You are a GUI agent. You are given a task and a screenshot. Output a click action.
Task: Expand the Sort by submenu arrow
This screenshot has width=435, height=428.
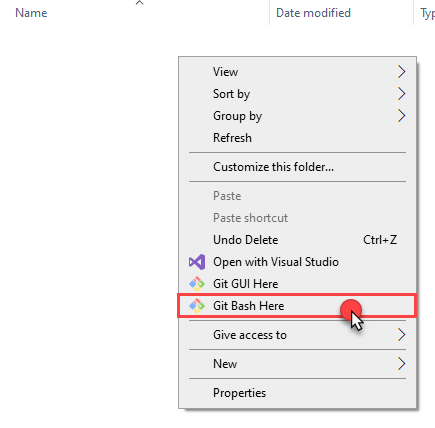[401, 94]
